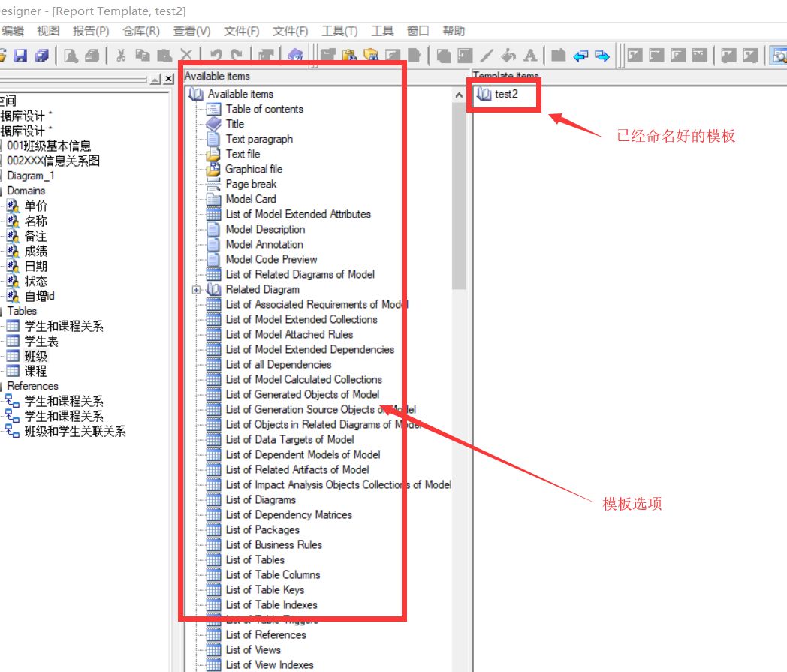Select the Text file item
The height and width of the screenshot is (672, 787).
pos(243,154)
